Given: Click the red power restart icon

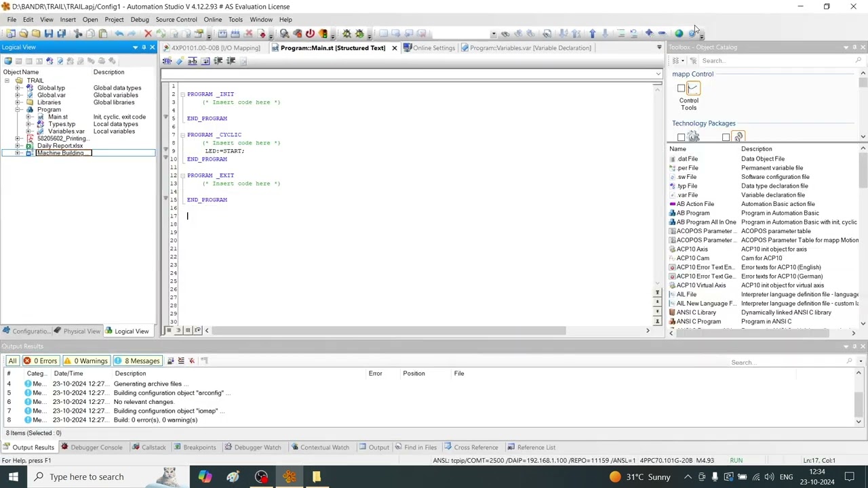Looking at the screenshot, I should [310, 33].
